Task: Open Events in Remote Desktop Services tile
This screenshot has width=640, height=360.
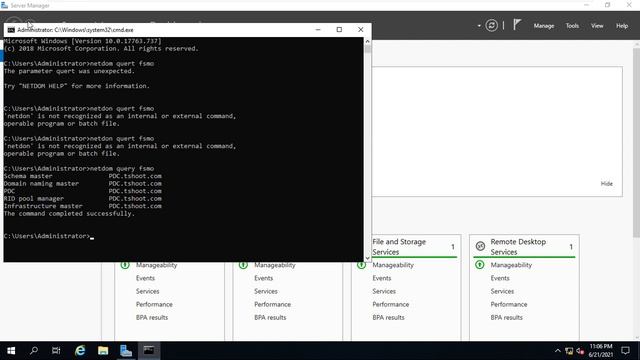Action: pyautogui.click(x=500, y=278)
